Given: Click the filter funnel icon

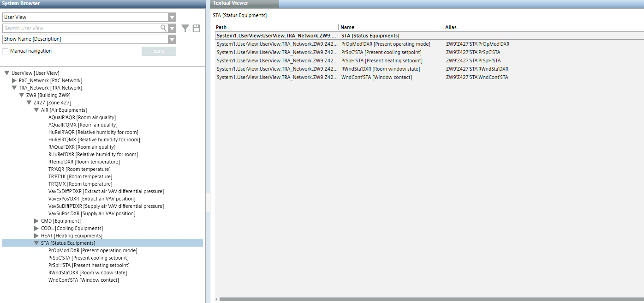Looking at the screenshot, I should tap(185, 29).
